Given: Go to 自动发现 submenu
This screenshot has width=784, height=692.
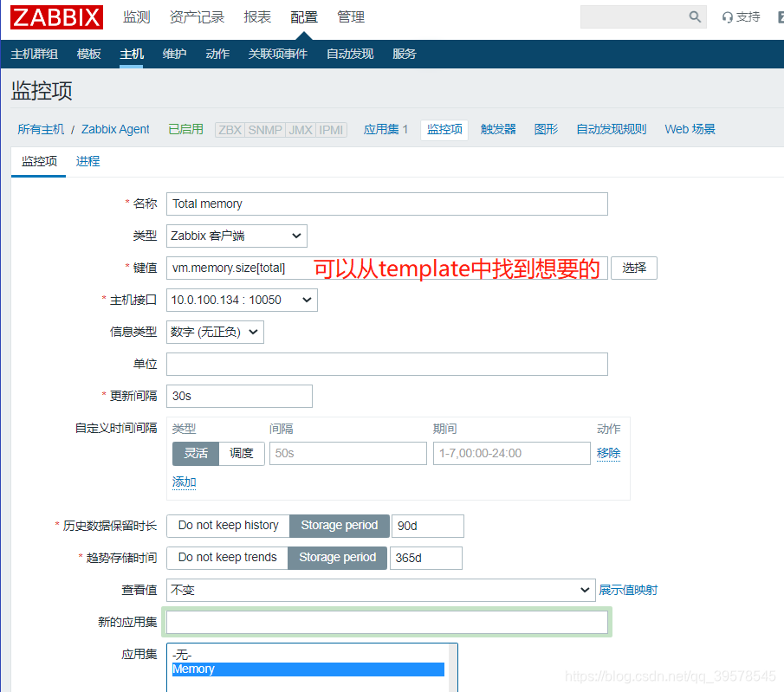Looking at the screenshot, I should (350, 54).
